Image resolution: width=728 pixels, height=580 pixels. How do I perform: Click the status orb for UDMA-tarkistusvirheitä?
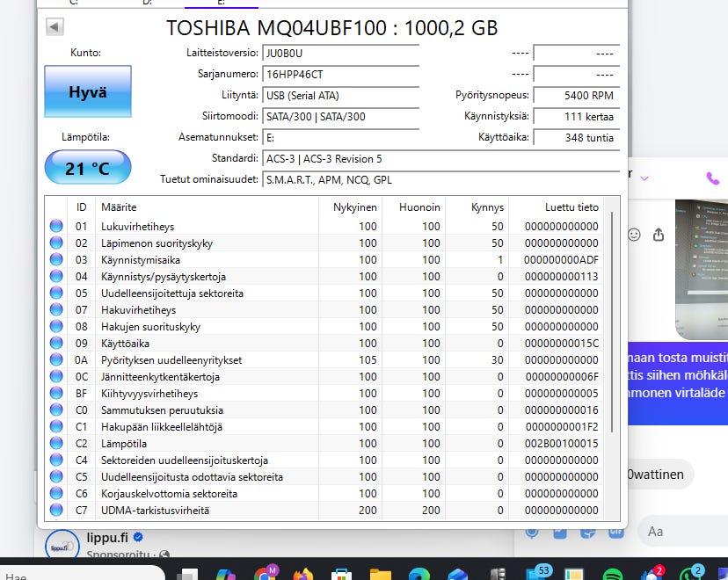coord(56,510)
